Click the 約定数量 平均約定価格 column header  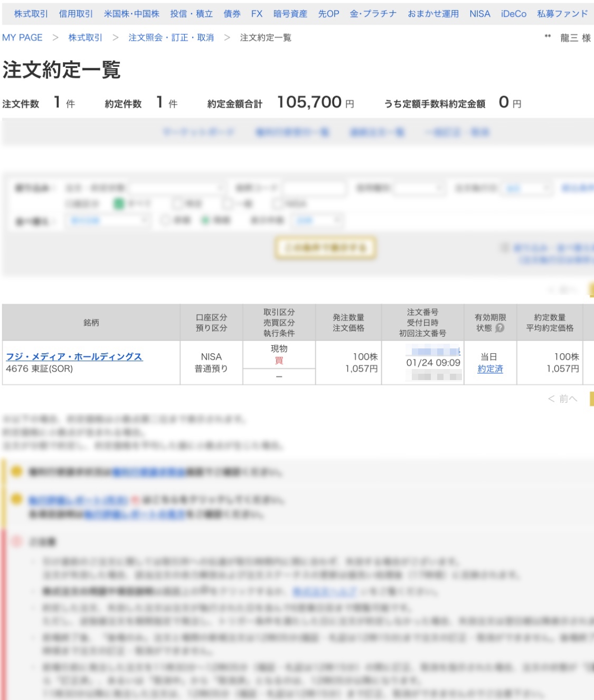550,323
